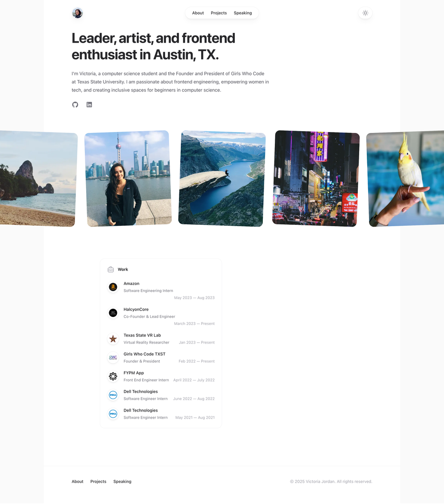Click the 2025 Victoria Jordan copyright text
The image size is (444, 504).
331,481
